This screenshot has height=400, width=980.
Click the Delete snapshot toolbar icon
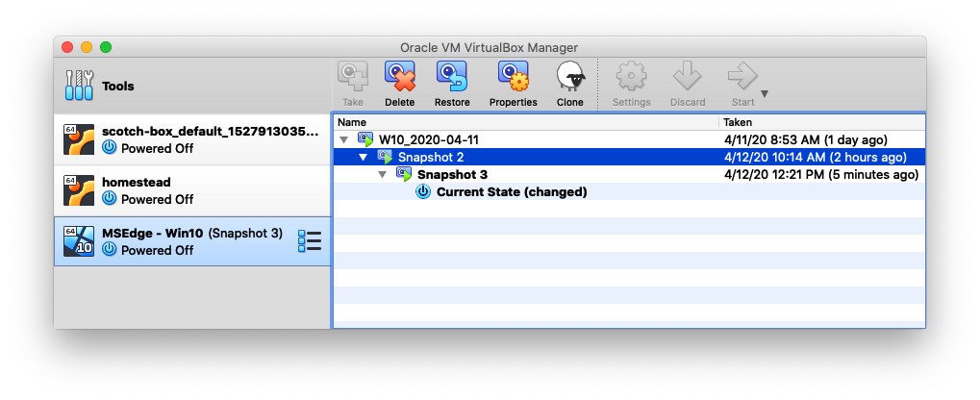tap(400, 77)
